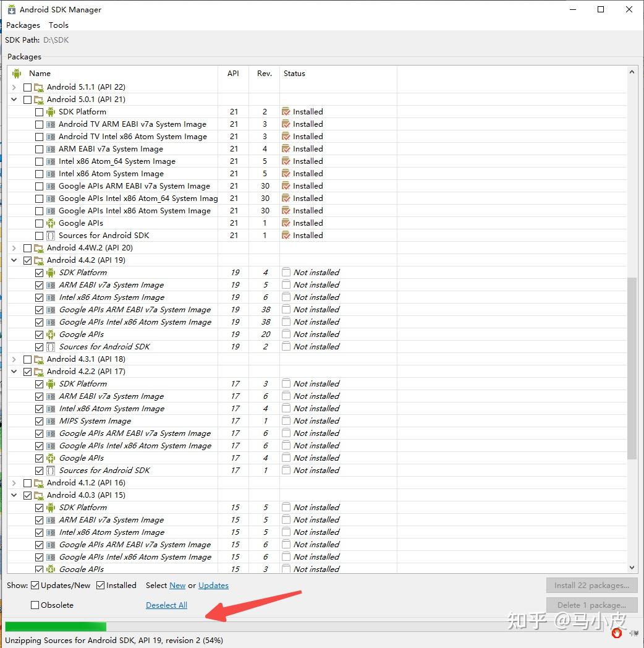
Task: Click the Android SDK Manager title bar icon
Action: (x=12, y=9)
